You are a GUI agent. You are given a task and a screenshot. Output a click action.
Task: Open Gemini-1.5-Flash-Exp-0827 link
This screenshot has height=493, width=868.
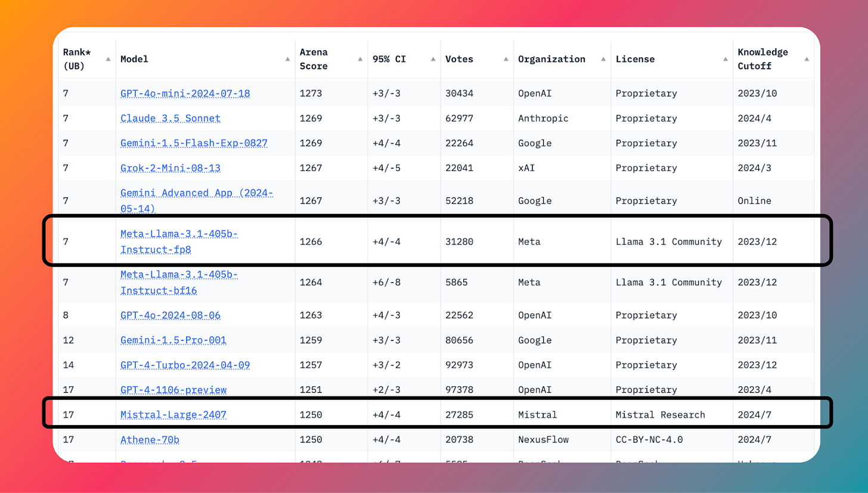point(194,144)
